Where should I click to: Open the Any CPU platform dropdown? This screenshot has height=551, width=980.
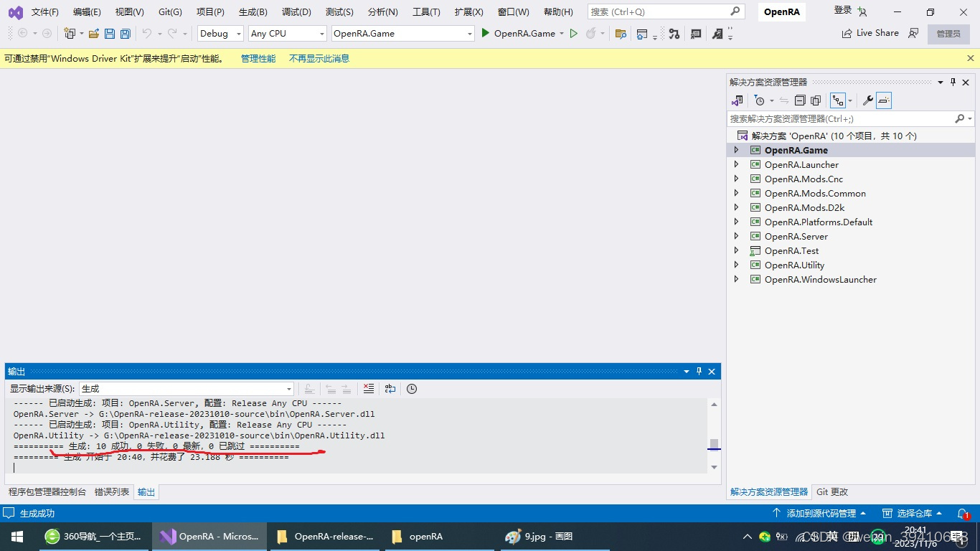coord(288,34)
